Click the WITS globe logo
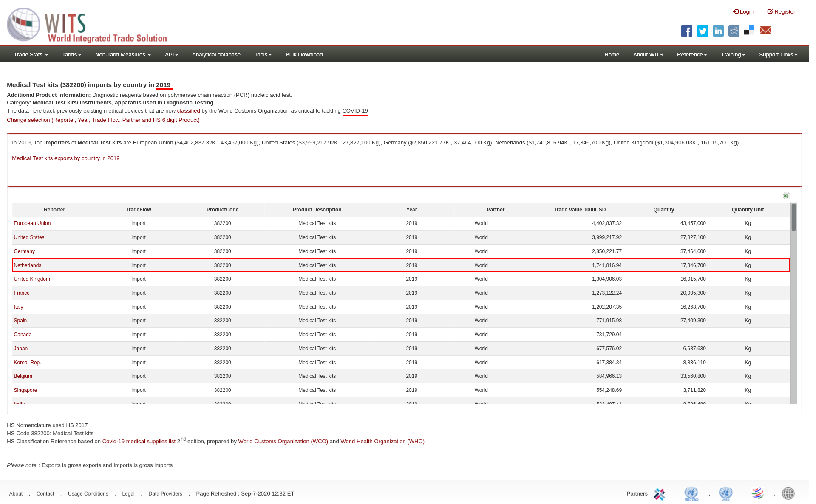 coord(23,25)
